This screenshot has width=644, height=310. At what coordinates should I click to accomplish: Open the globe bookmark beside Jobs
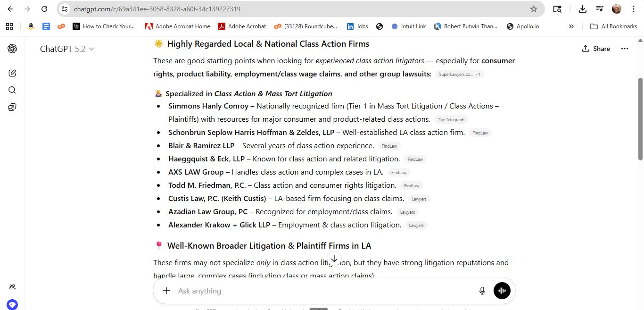point(380,26)
